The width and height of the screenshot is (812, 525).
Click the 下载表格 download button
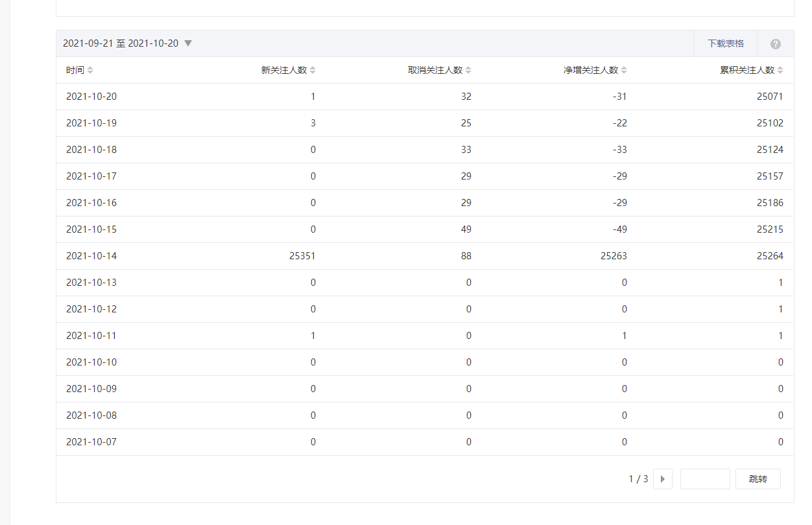coord(725,43)
